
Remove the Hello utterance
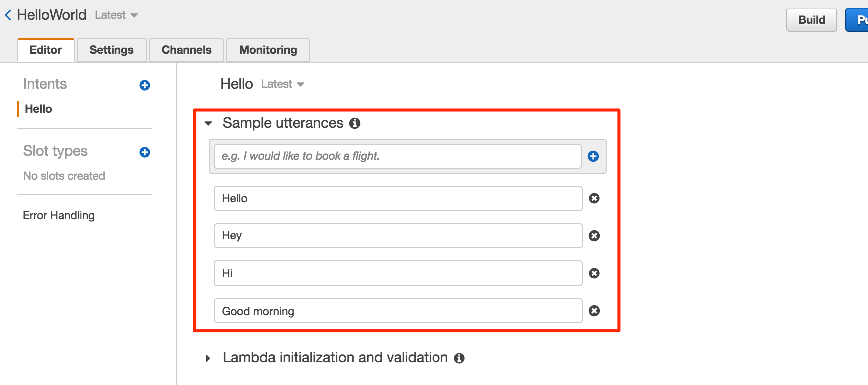[594, 198]
